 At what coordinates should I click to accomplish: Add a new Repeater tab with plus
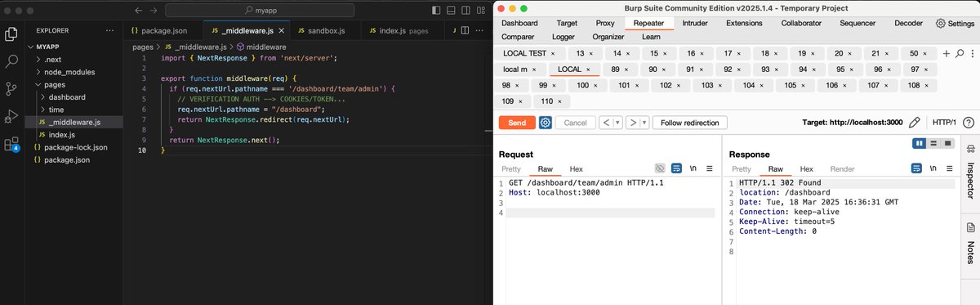(x=947, y=53)
